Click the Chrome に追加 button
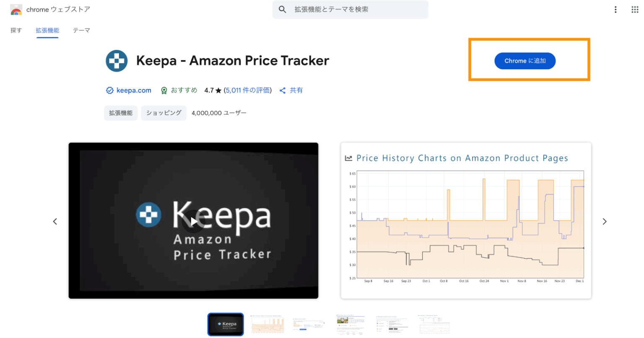Viewport: 644px width, 338px height. pos(525,61)
